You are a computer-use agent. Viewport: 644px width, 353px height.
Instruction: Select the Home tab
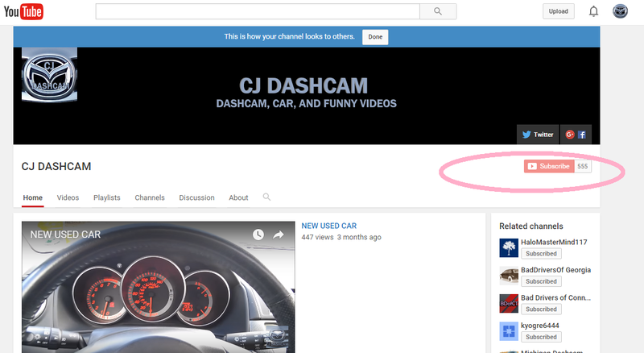click(33, 198)
